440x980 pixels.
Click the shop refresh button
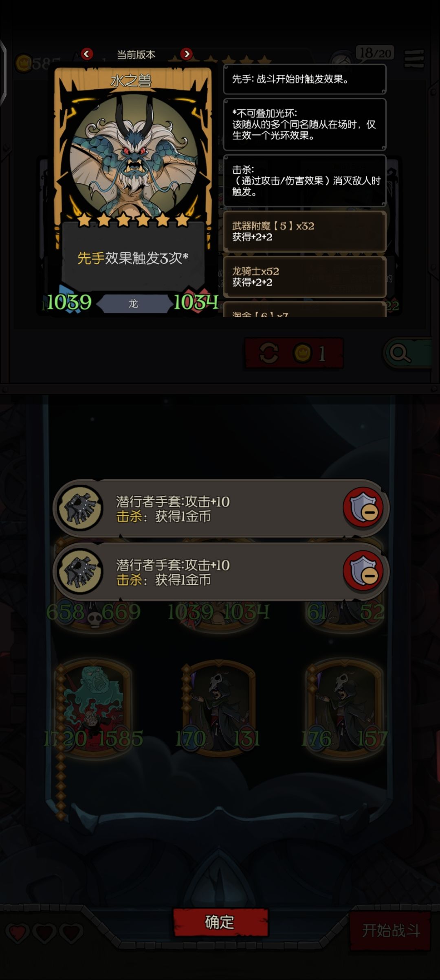(294, 353)
